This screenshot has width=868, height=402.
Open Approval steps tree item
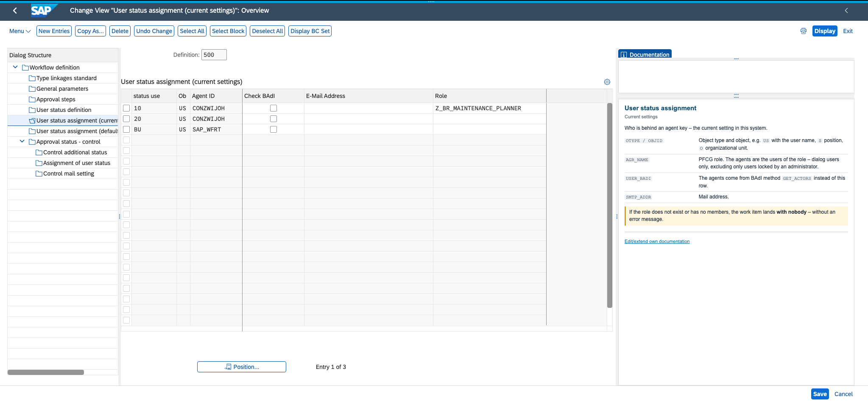point(56,99)
